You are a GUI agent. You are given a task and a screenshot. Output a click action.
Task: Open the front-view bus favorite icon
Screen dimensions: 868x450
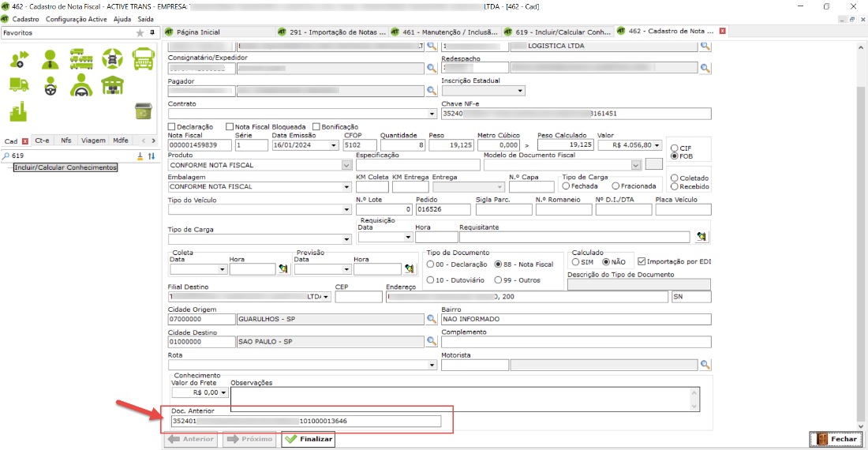[144, 59]
